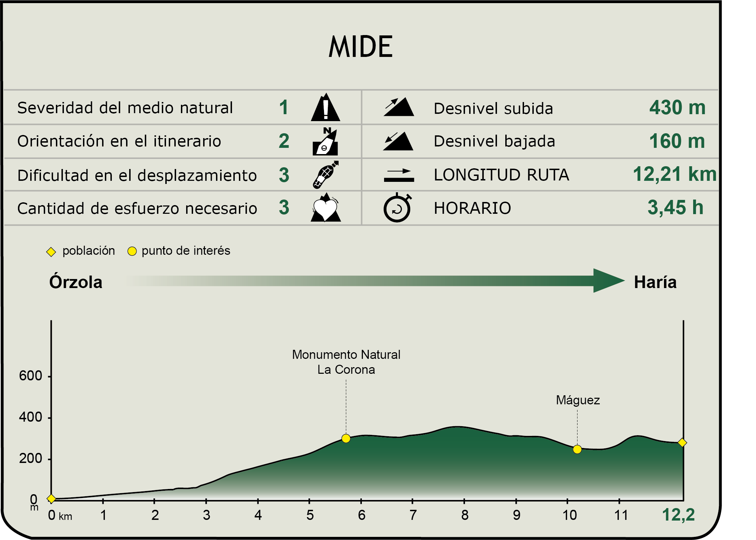Click the Haría end diamond on profile

click(682, 442)
